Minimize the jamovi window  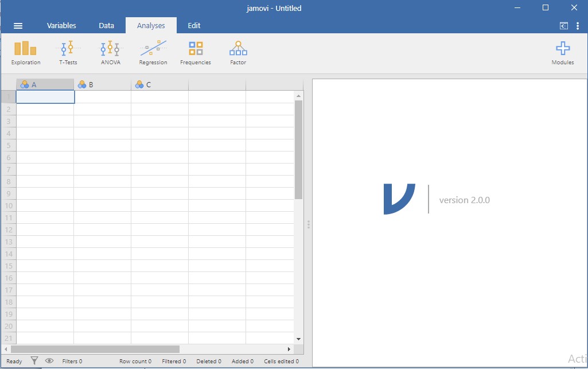[517, 8]
